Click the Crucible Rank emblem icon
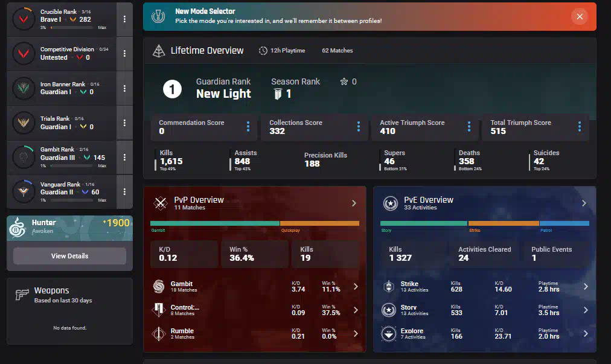Viewport: 611px width, 364px height. tap(24, 19)
